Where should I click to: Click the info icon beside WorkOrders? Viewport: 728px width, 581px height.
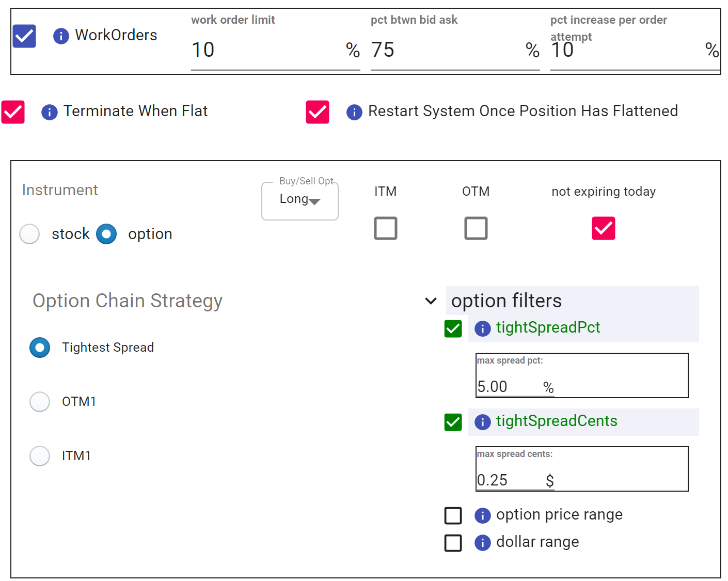(61, 36)
